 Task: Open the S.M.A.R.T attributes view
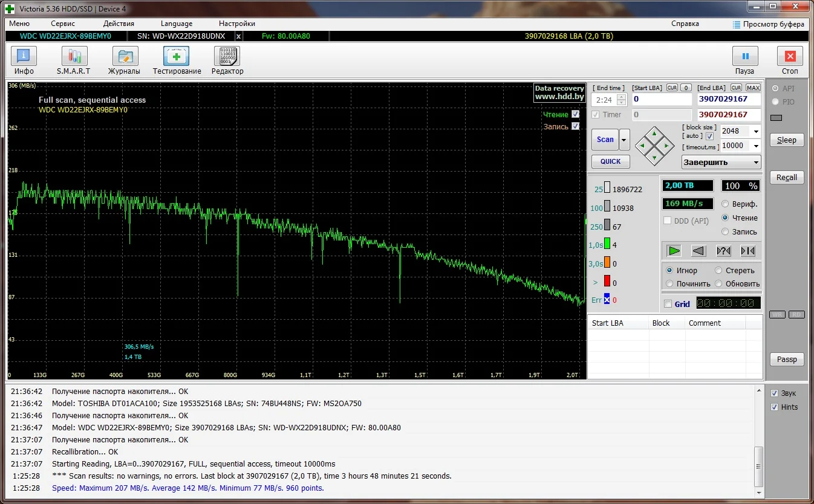[74, 57]
